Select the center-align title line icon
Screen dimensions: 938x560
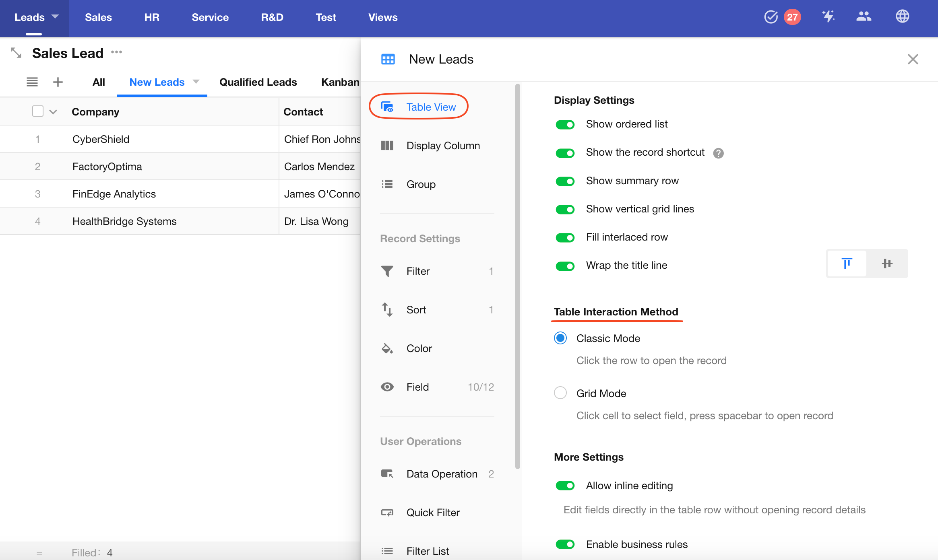(x=887, y=264)
